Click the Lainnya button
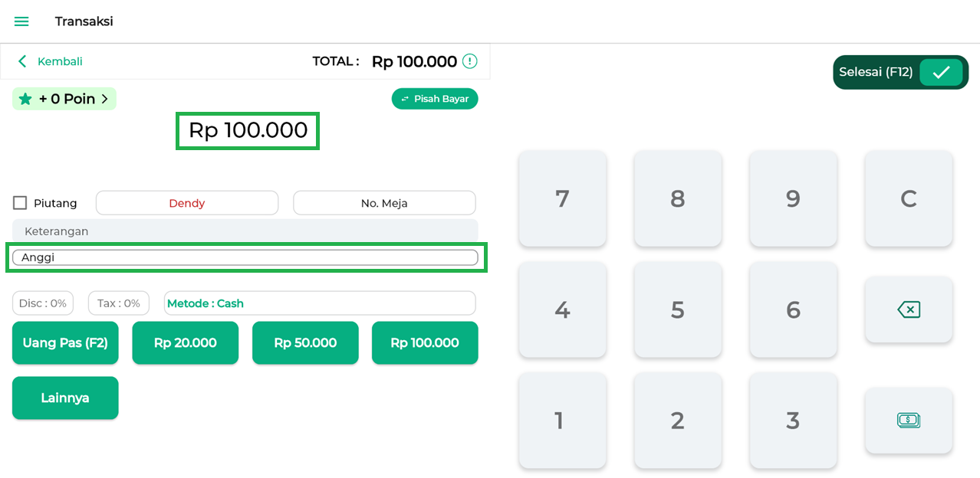Viewport: 980px width, 478px height. pos(65,398)
